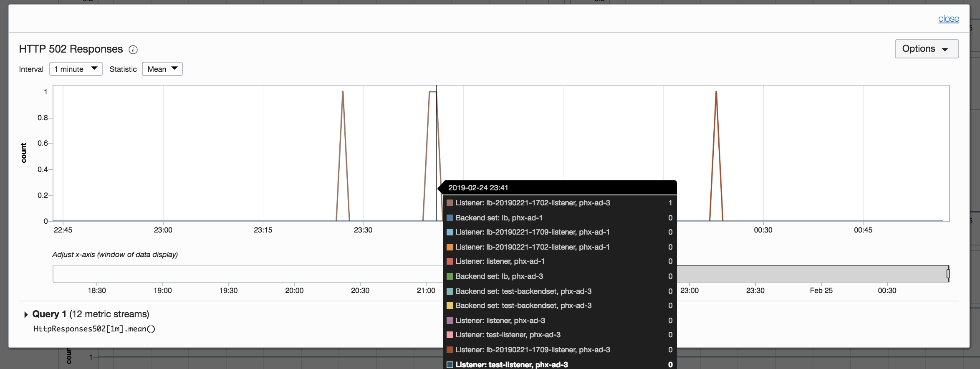This screenshot has height=369, width=980.
Task: Click brown swatch for lb-20190221-1702-listener phx-ad-3
Action: [450, 203]
